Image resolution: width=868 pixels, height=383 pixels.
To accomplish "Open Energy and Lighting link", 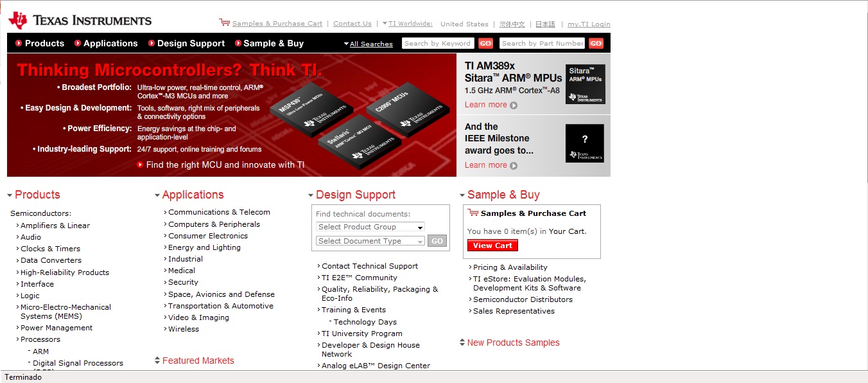I will point(204,247).
